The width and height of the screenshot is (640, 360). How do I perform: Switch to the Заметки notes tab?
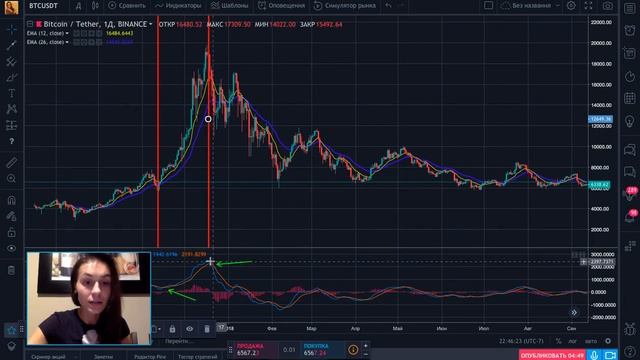coord(103,356)
